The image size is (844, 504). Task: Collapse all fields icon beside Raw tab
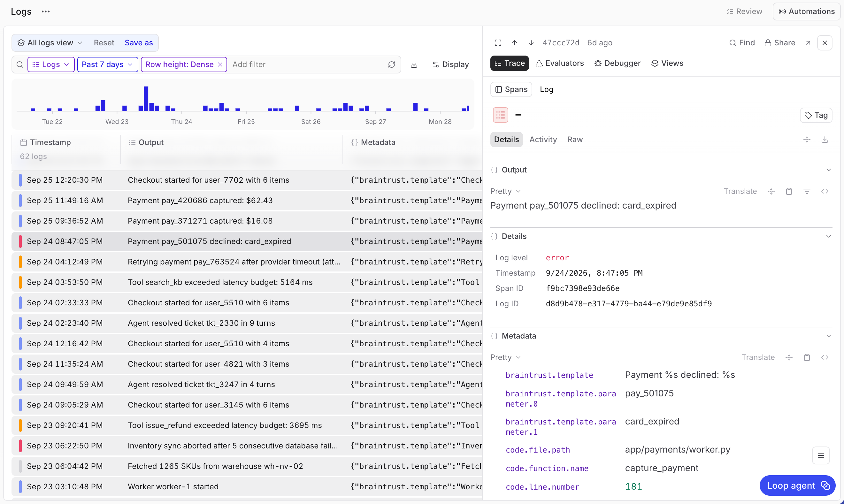pos(807,140)
